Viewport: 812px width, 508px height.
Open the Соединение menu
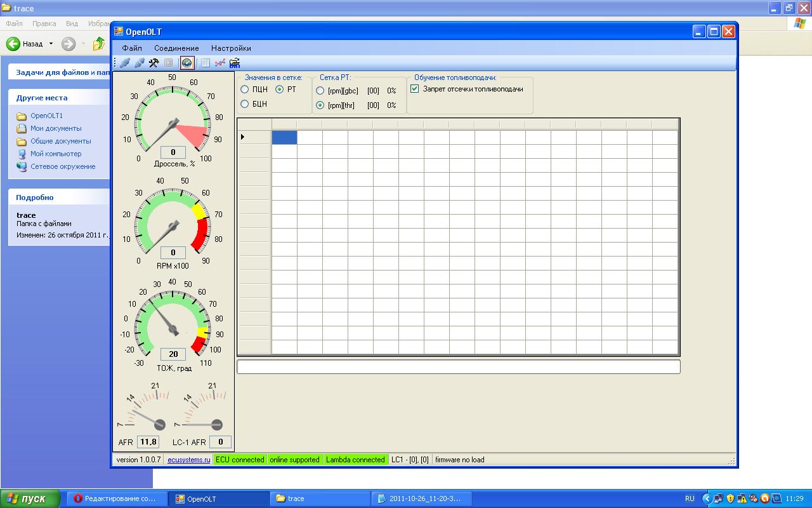point(176,48)
